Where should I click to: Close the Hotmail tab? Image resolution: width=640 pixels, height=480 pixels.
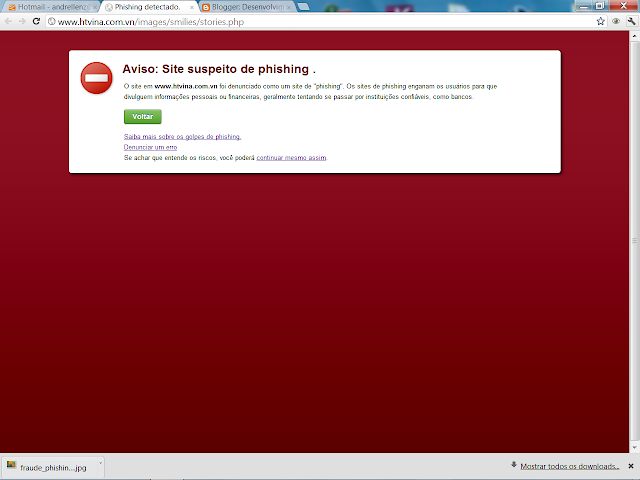coord(95,7)
